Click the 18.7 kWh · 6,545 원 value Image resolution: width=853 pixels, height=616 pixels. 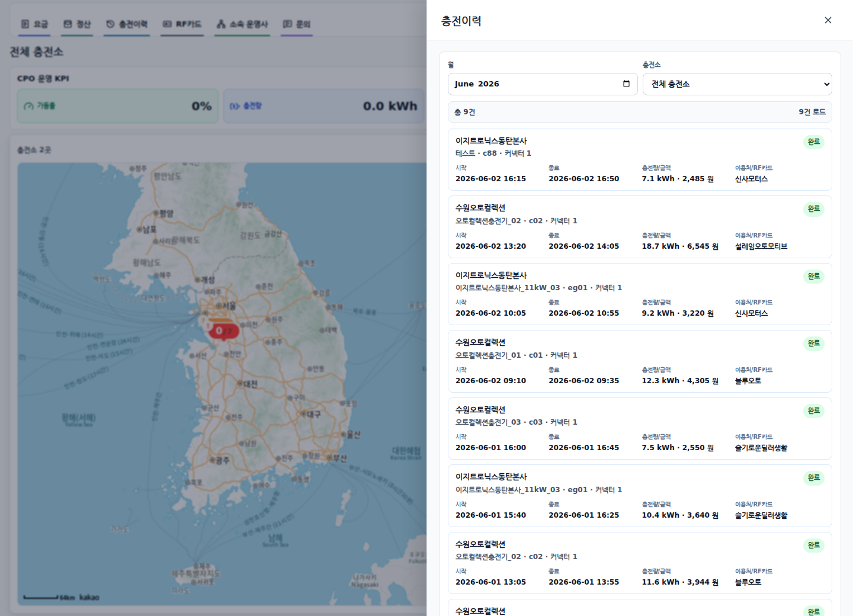tap(680, 246)
